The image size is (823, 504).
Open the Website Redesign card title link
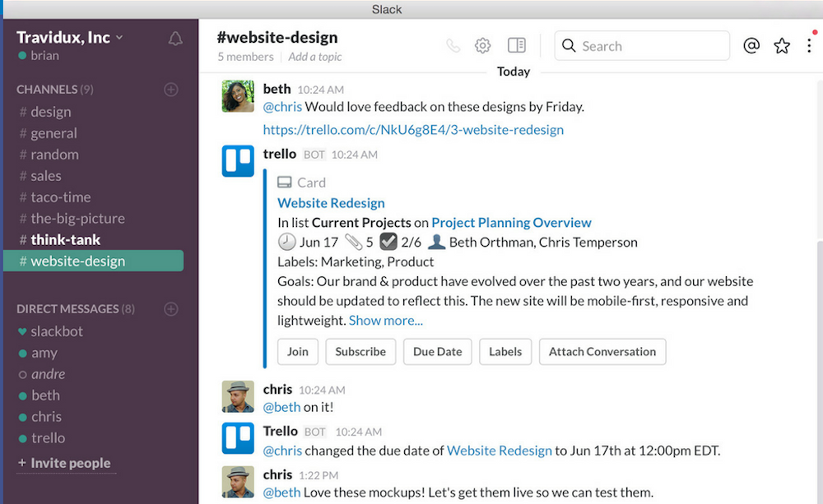click(331, 203)
